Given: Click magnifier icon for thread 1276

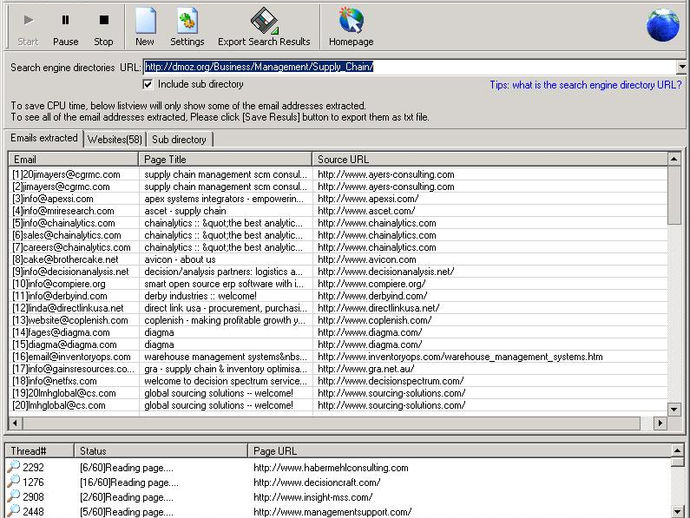Looking at the screenshot, I should pyautogui.click(x=14, y=481).
